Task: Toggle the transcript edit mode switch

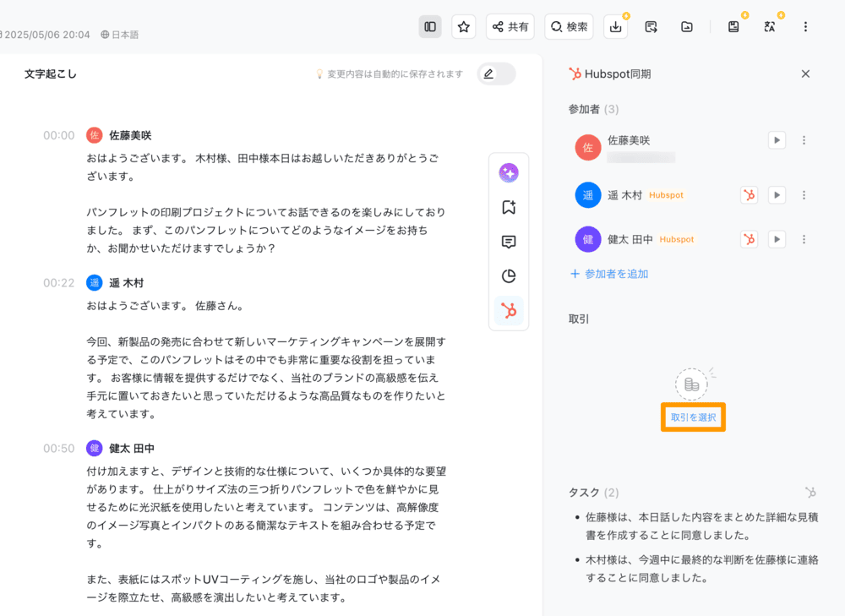Action: coord(496,74)
